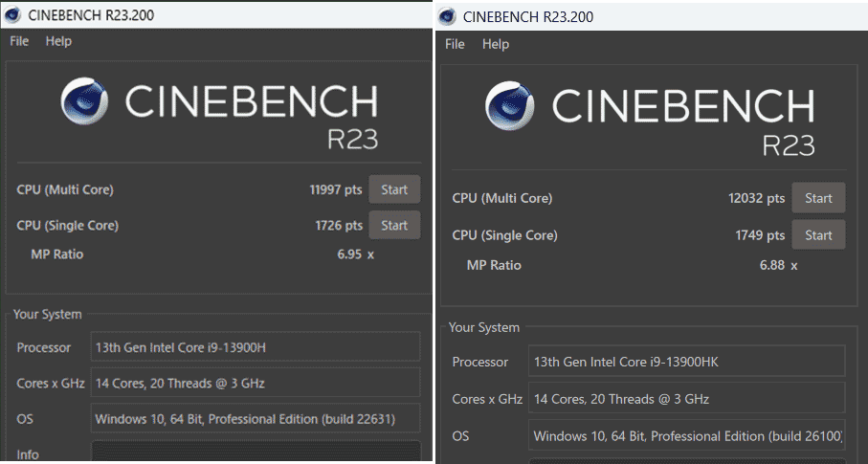
Task: Open Help menu in right Cinebench window
Action: (x=496, y=44)
